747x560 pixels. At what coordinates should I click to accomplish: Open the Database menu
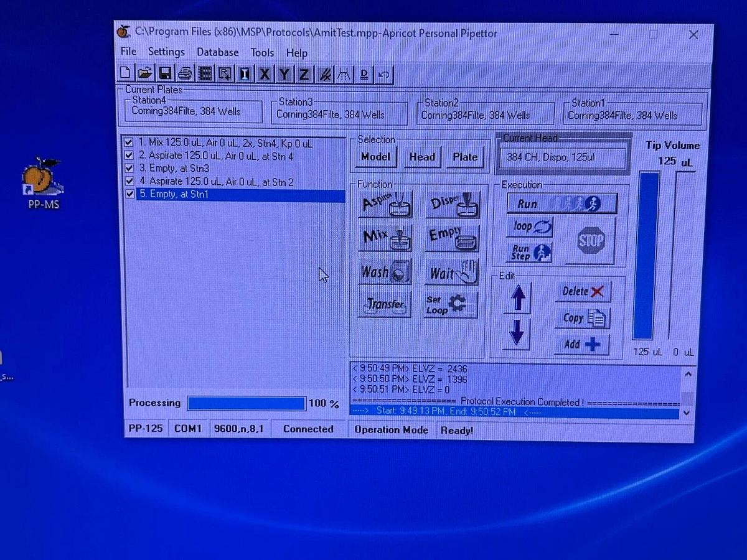click(x=218, y=53)
